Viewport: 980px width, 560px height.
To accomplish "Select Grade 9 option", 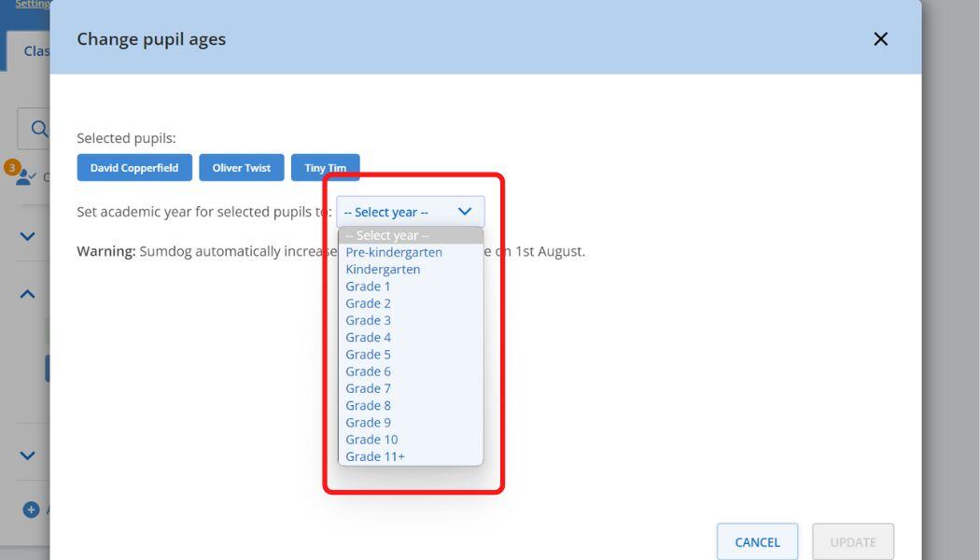I will (369, 422).
